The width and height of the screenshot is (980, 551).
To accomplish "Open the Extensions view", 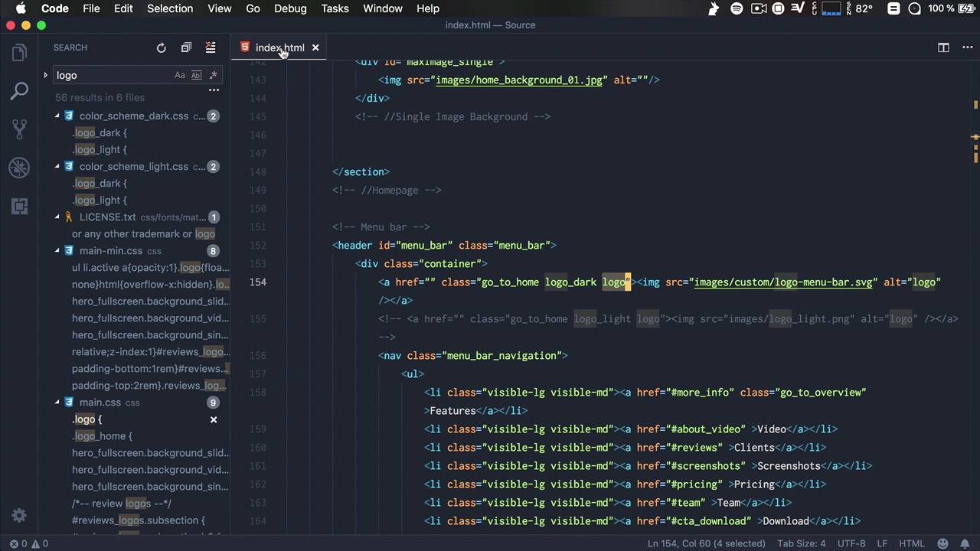I will 19,205.
